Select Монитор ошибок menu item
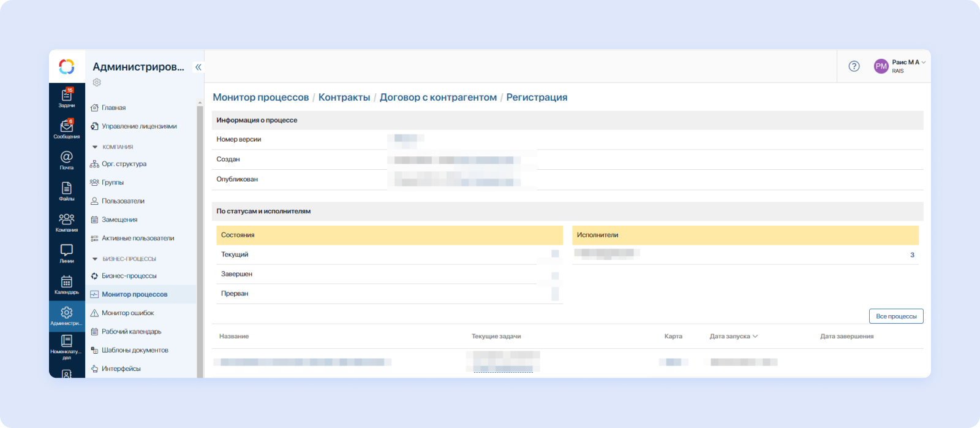980x428 pixels. 127,313
